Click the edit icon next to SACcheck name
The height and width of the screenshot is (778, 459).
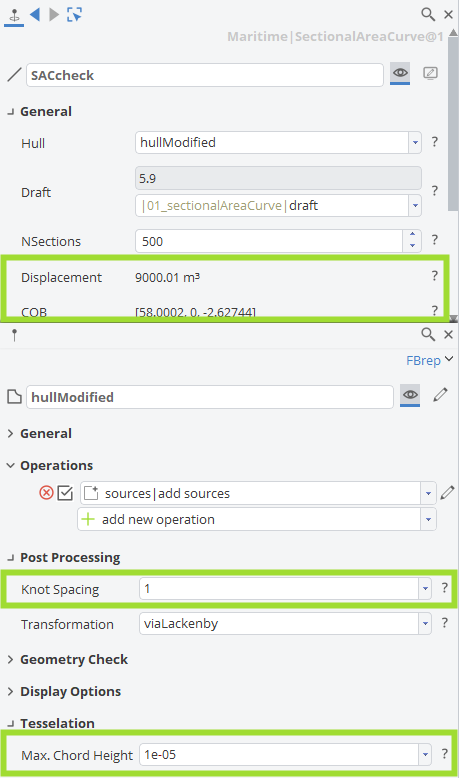(430, 73)
